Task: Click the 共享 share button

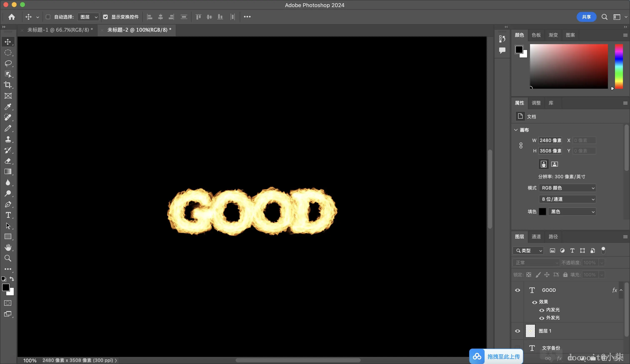Action: pyautogui.click(x=586, y=17)
